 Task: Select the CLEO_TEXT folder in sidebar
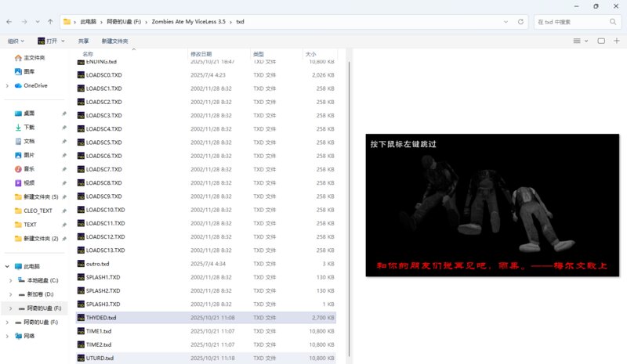39,211
